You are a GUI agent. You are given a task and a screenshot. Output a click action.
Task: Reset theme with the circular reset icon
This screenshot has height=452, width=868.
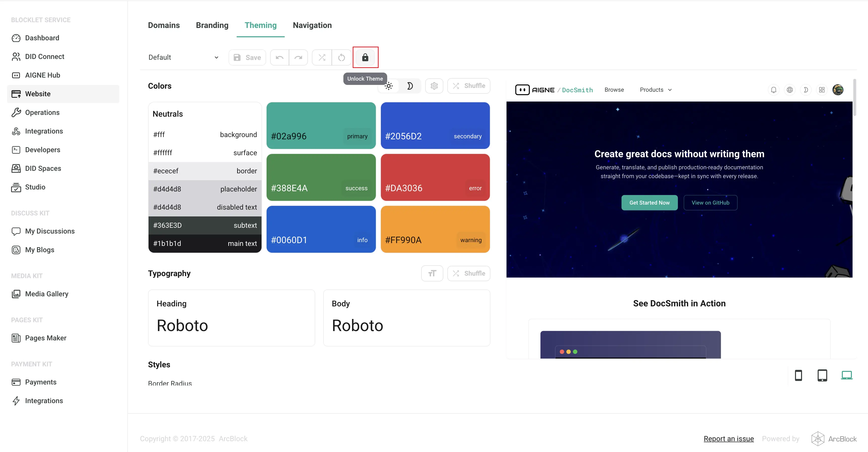click(x=341, y=57)
